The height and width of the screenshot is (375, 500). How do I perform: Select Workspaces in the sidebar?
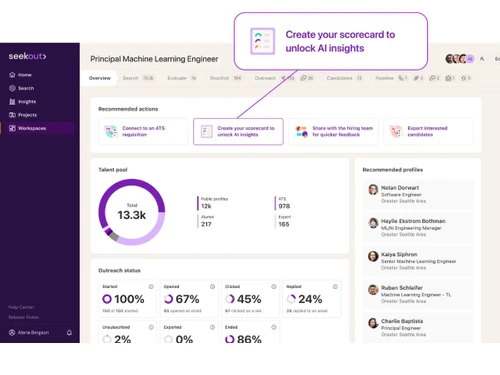[x=37, y=128]
